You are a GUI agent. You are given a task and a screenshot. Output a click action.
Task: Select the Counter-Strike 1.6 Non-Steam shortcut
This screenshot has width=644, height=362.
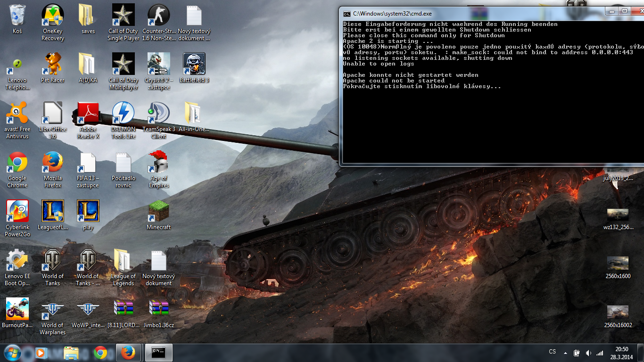(159, 23)
